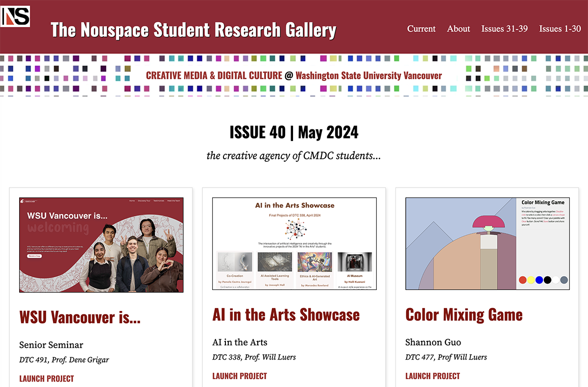Click the WSU cougar logo in the WSU Vancouver preview
This screenshot has width=588, height=387.
(23, 201)
